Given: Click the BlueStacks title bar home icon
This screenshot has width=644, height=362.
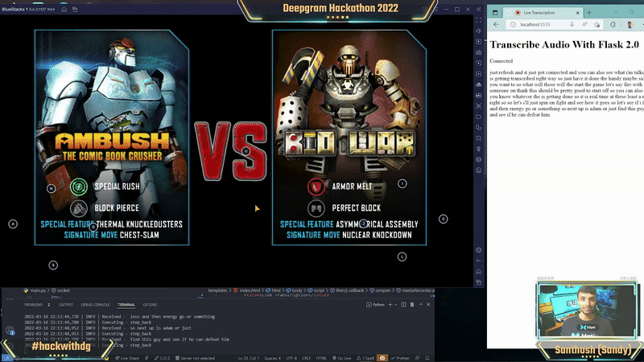Looking at the screenshot, I should (64, 10).
